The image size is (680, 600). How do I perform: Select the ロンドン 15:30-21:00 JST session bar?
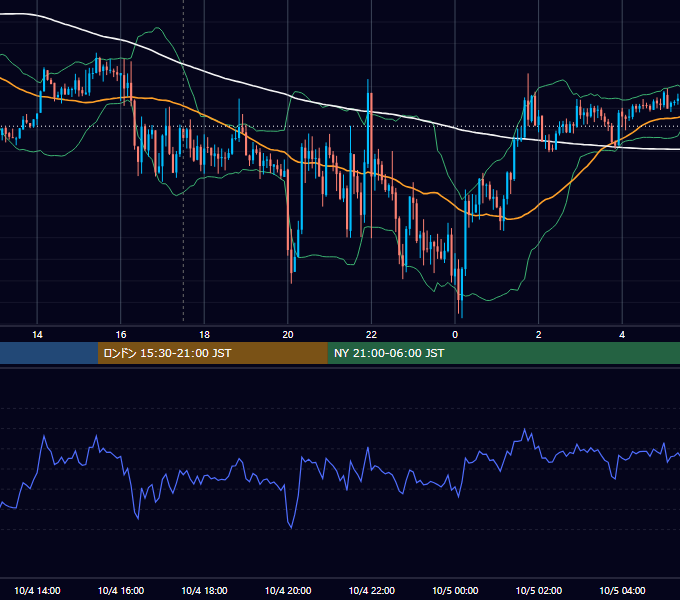coord(212,353)
